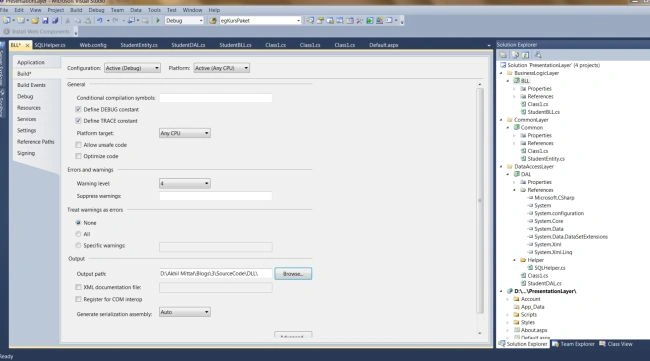Enable Allow unsafe code checkbox

[x=78, y=145]
